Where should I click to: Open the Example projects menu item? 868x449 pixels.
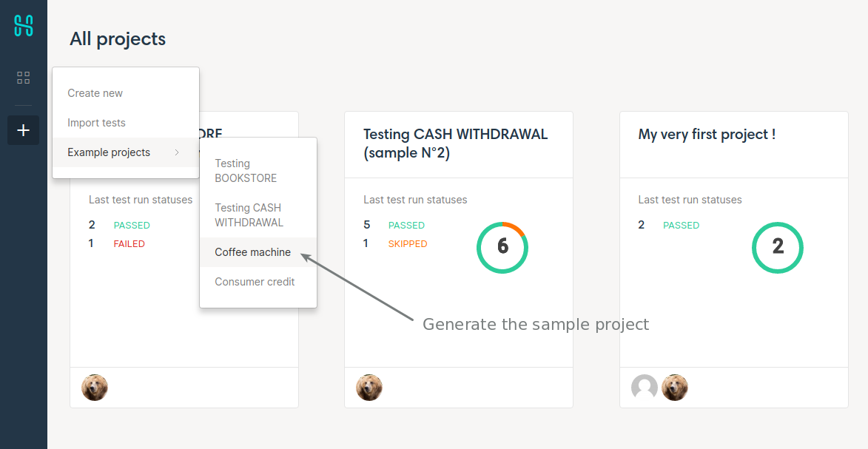click(109, 152)
